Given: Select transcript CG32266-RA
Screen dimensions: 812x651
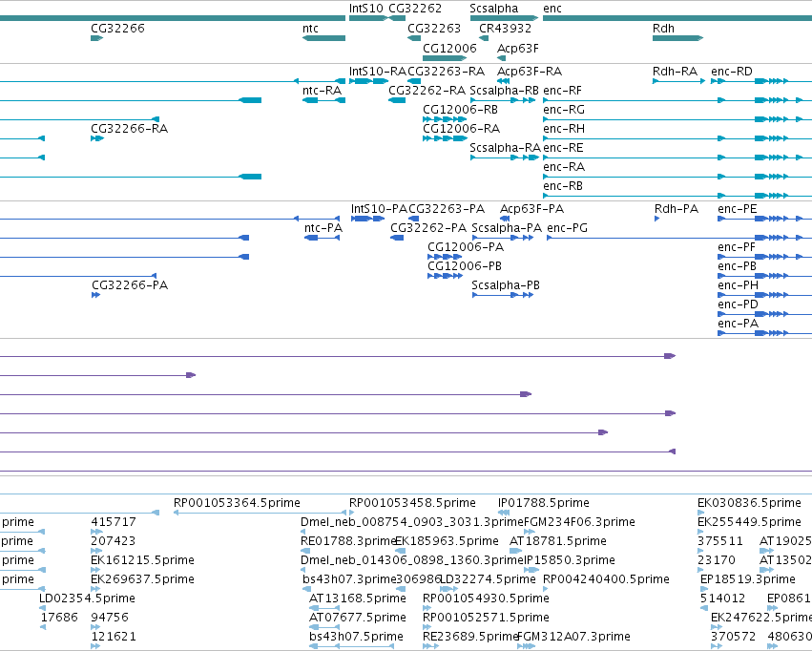Looking at the screenshot, I should (x=97, y=138).
